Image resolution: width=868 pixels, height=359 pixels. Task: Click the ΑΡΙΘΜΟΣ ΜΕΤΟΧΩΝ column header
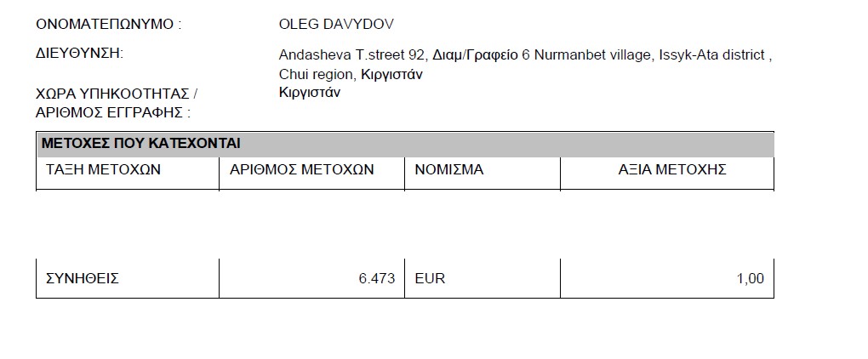[x=302, y=170]
